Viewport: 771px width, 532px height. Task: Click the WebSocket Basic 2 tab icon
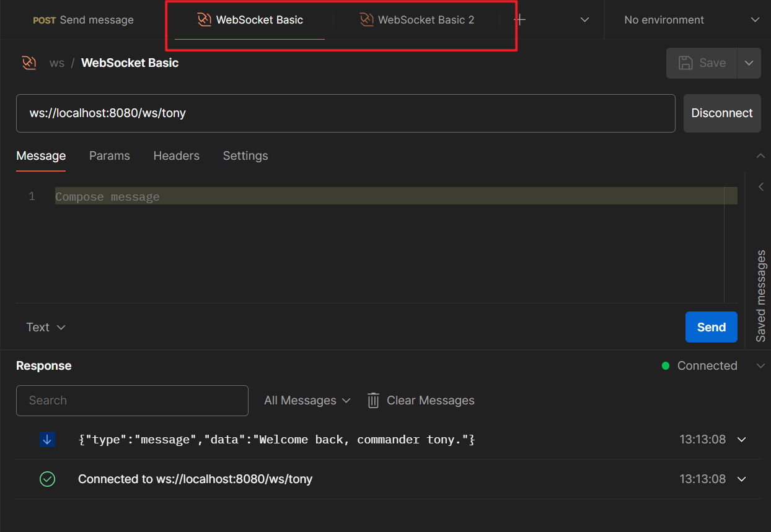pos(367,20)
